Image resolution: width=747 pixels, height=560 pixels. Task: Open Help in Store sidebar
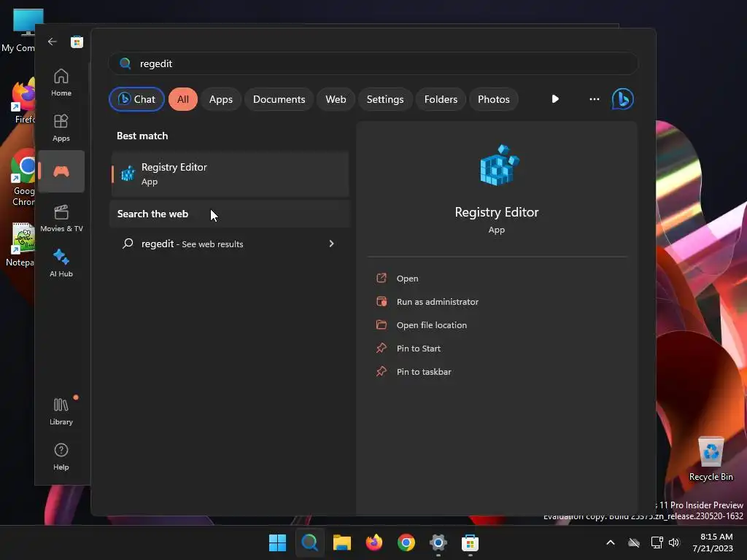pos(61,456)
